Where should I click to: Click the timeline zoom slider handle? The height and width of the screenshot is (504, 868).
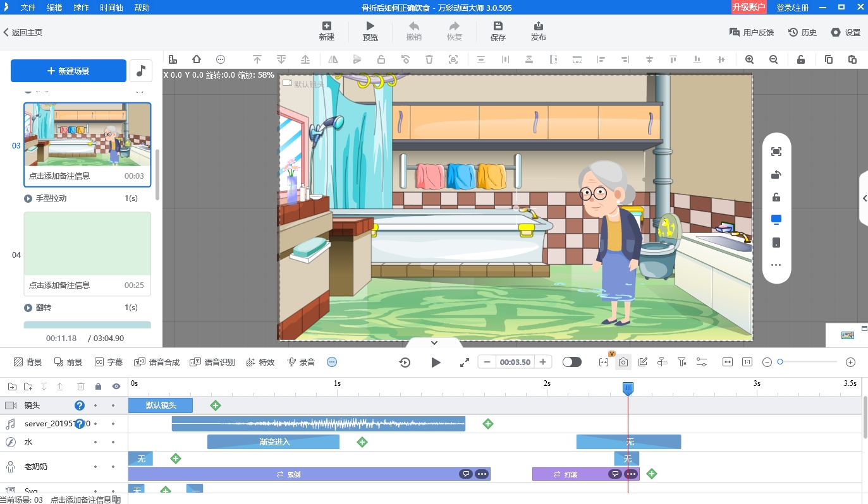780,362
